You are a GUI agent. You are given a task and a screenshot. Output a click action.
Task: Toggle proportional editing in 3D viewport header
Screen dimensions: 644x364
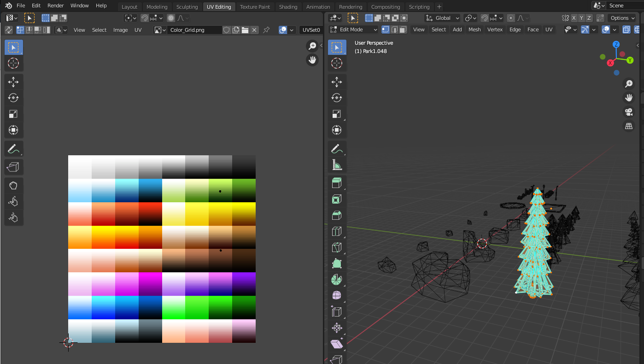coord(511,18)
